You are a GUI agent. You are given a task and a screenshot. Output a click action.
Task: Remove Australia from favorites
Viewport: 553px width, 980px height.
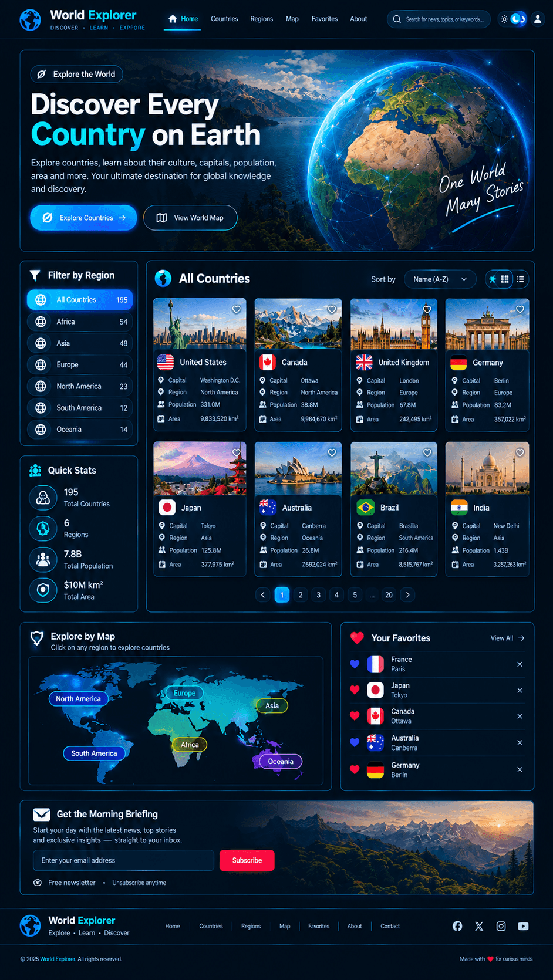point(520,743)
